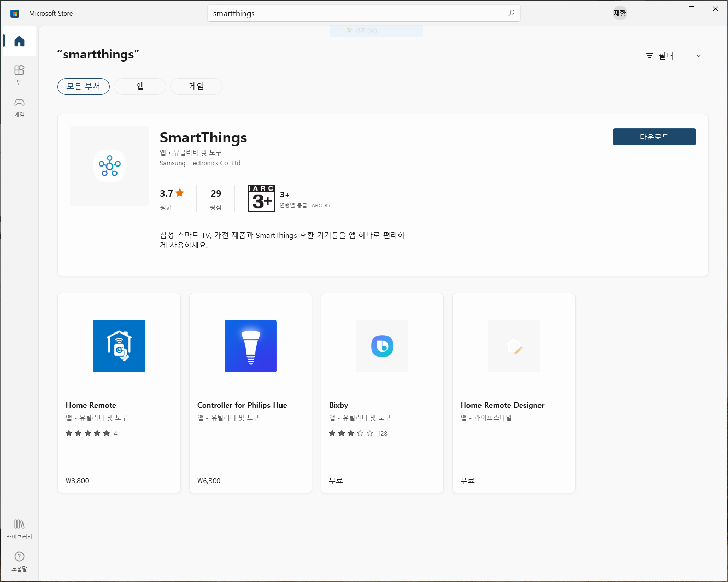Click the Bixby title
Image resolution: width=728 pixels, height=582 pixels.
coord(338,405)
